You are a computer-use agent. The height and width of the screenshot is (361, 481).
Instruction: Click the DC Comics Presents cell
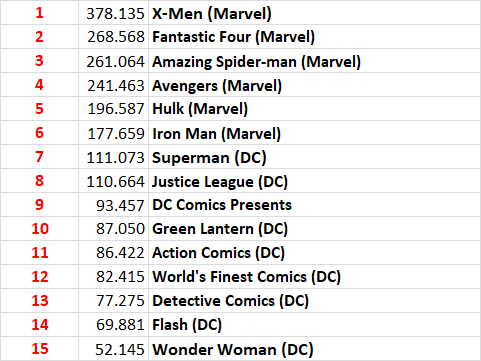pyautogui.click(x=314, y=205)
